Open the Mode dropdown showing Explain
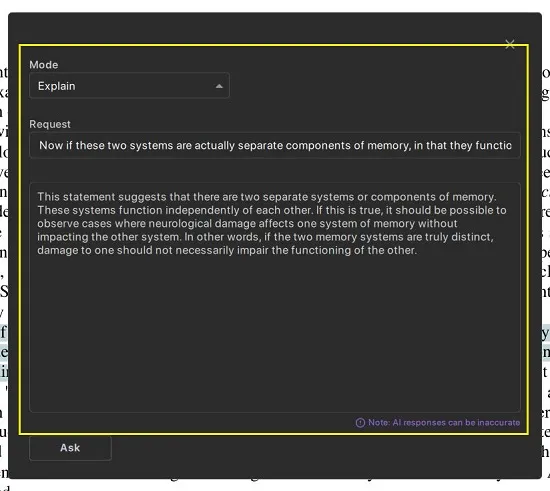Viewport: 550px width, 491px height. tap(129, 86)
